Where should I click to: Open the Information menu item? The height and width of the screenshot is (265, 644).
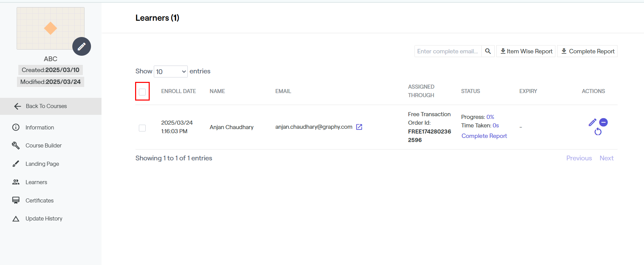pos(39,127)
